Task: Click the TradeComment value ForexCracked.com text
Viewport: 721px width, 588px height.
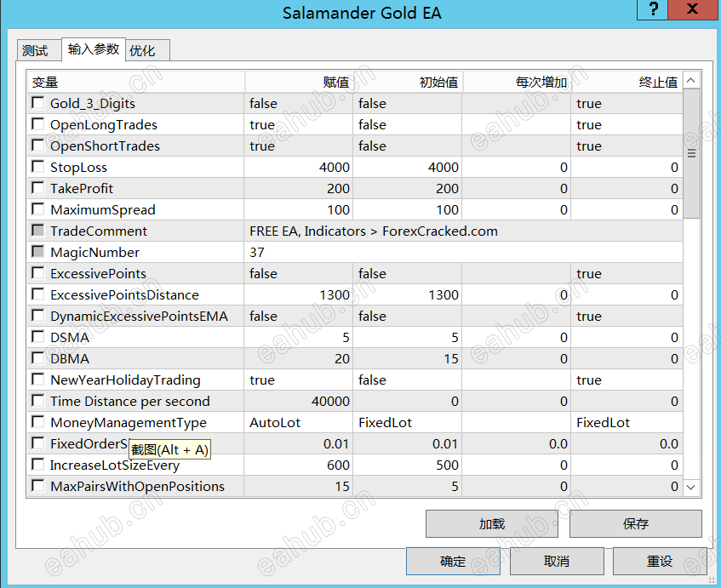Action: point(440,231)
